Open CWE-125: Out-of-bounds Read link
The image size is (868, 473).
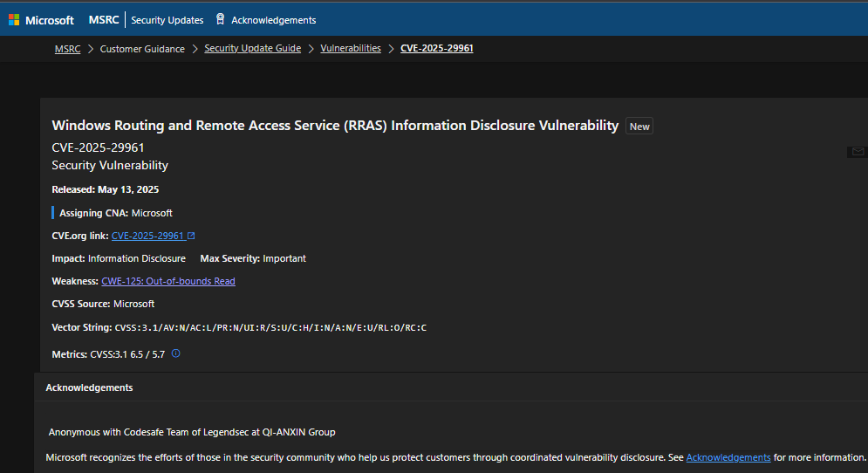point(168,281)
